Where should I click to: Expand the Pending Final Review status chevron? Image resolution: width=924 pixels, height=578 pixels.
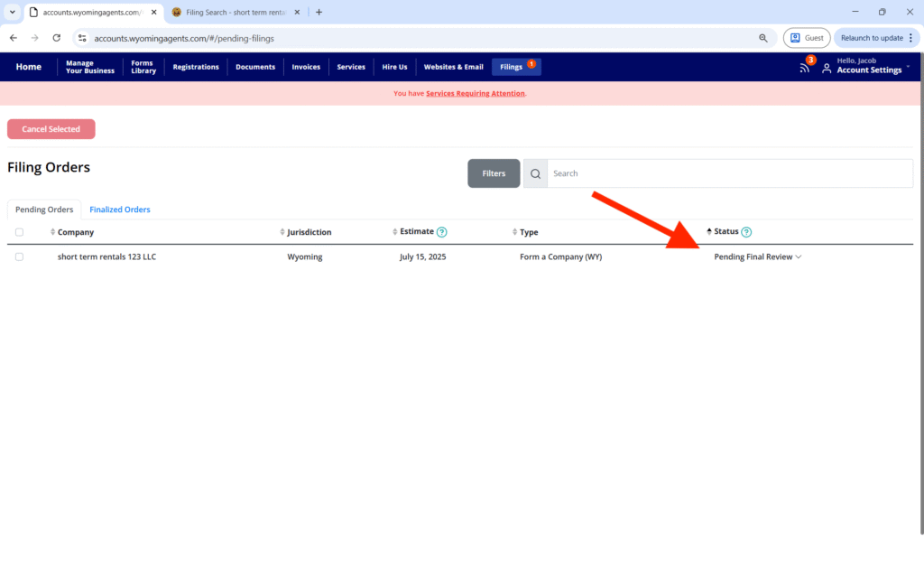click(799, 257)
